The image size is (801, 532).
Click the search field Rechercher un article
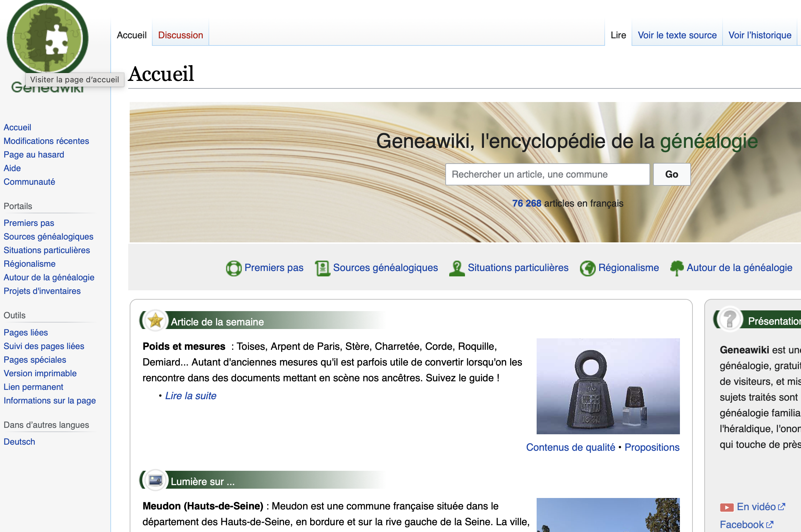[x=547, y=174]
